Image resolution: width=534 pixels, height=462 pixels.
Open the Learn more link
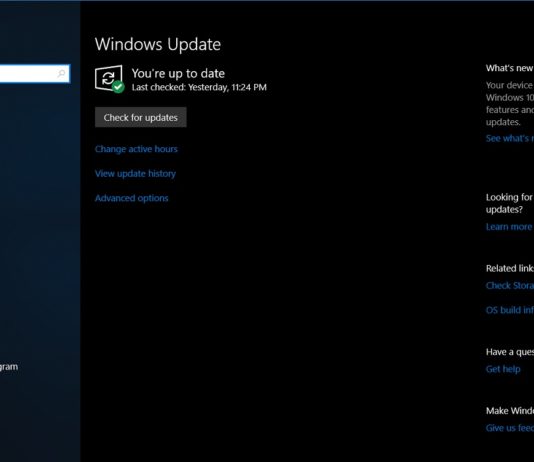pyautogui.click(x=509, y=227)
